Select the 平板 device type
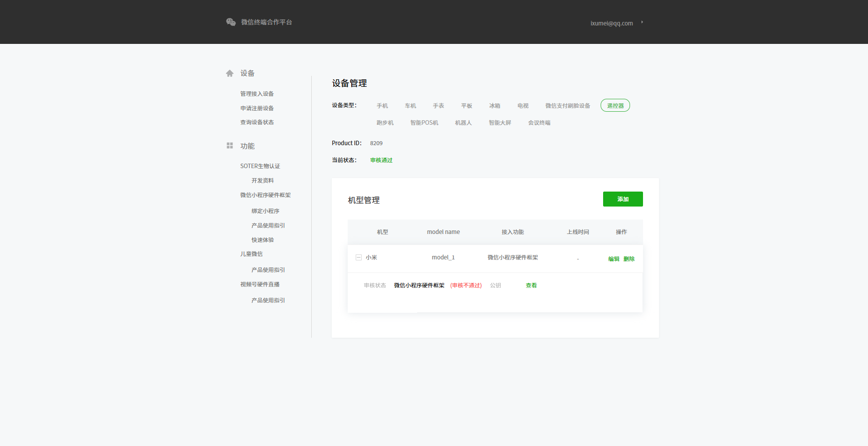 pos(466,106)
